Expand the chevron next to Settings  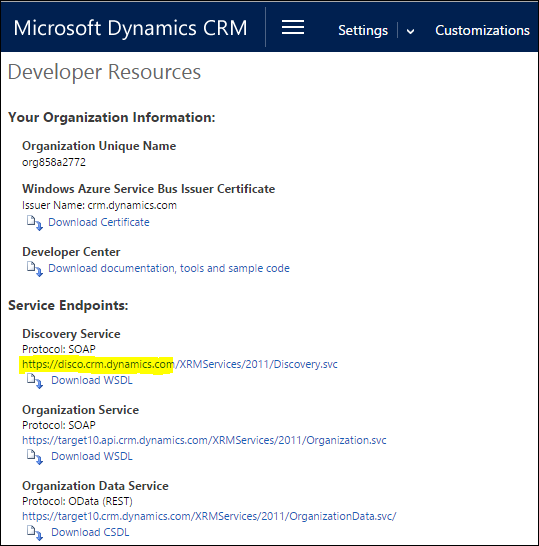pos(411,31)
